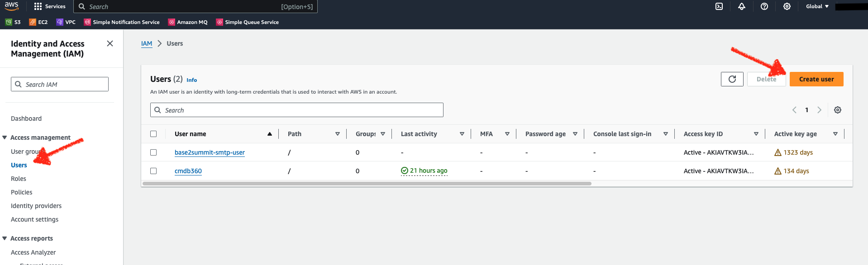Open the AWS CloudShell icon
Viewport: 868px width, 265px height.
(719, 6)
